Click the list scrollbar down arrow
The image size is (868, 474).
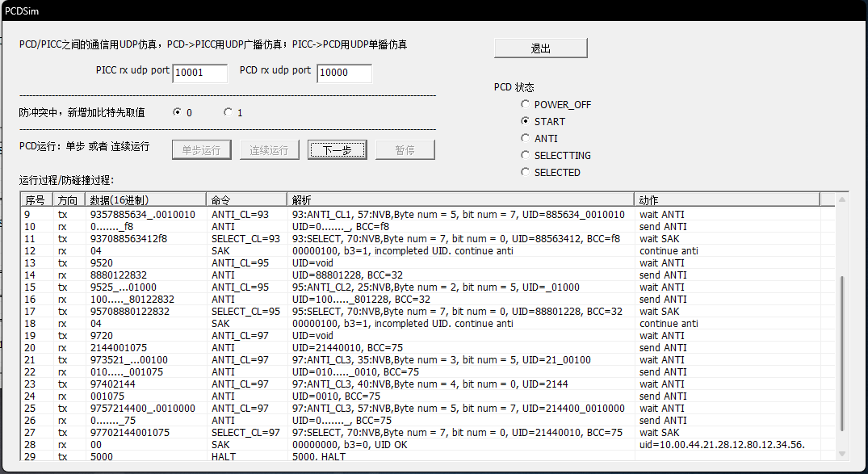click(843, 454)
